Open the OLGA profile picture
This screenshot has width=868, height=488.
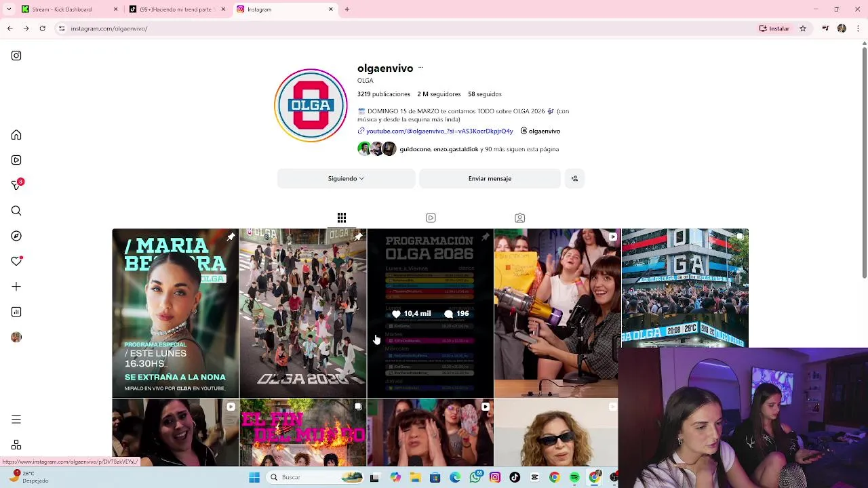click(311, 105)
